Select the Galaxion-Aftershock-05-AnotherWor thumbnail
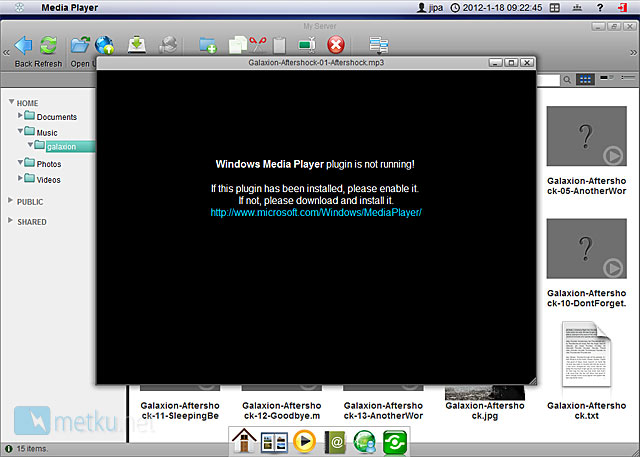 (x=587, y=136)
